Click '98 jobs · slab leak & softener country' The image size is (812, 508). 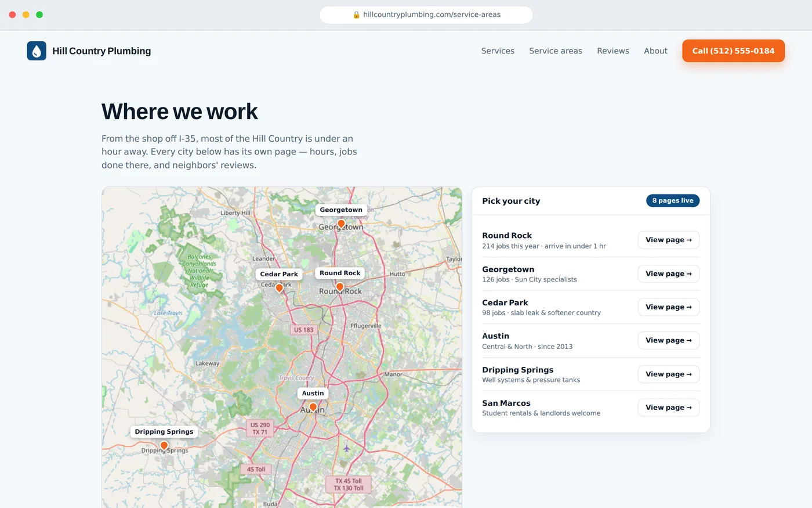[541, 312]
